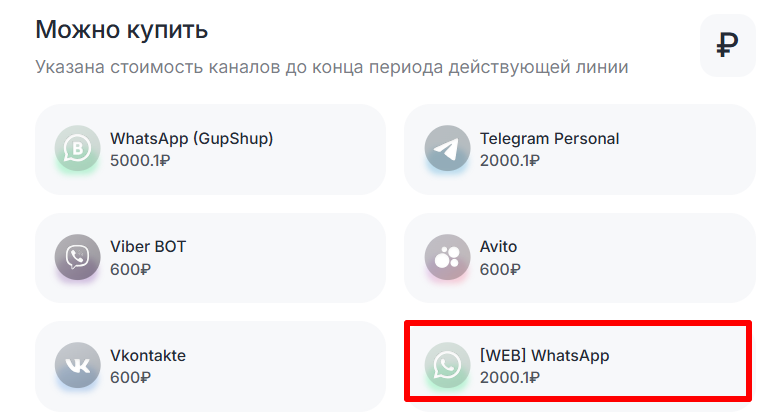
Task: Click the "Можно купить" heading
Action: 121,30
